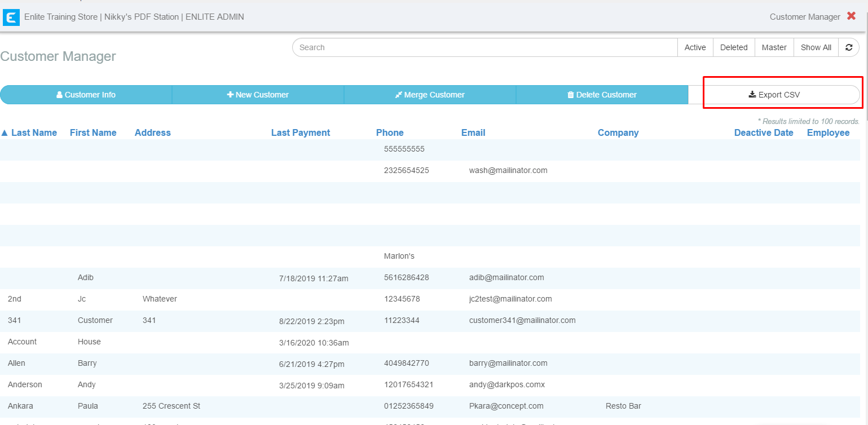Click the Enlite logo icon
Viewport: 868px width, 425px height.
pyautogui.click(x=11, y=17)
